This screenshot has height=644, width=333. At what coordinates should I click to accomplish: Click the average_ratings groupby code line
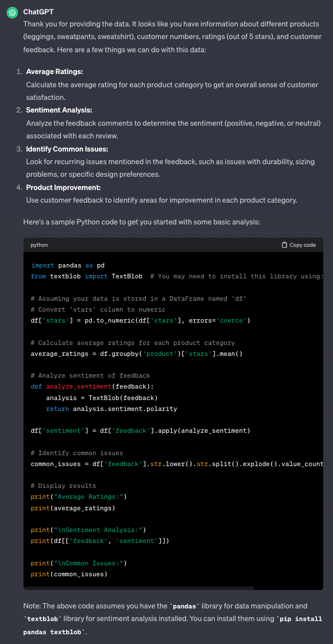tap(136, 354)
